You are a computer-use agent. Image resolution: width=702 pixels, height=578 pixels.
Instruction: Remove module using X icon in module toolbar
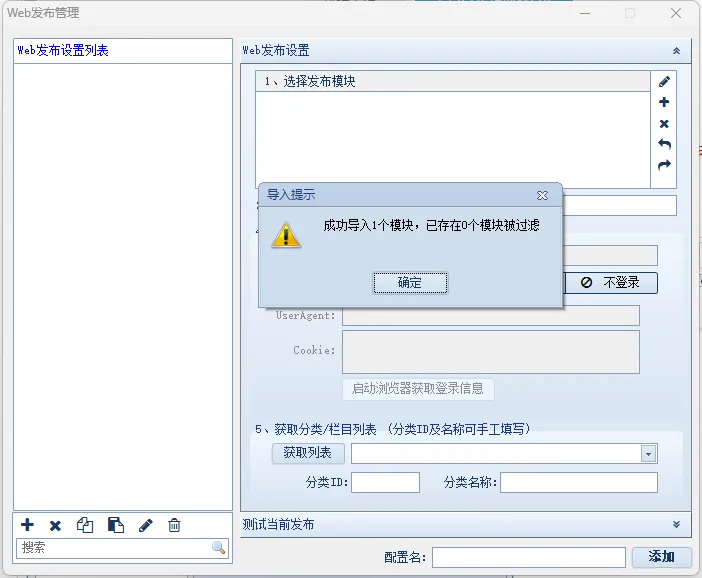tap(664, 124)
